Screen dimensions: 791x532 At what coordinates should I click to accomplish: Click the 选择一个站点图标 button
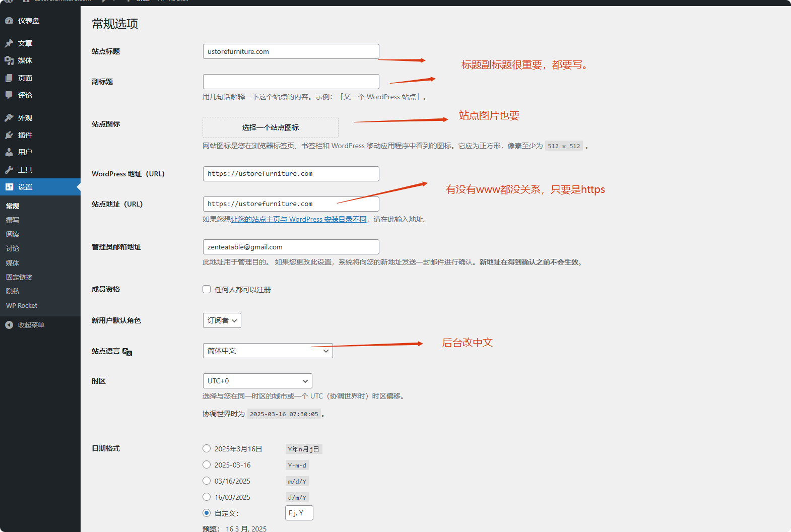(271, 127)
